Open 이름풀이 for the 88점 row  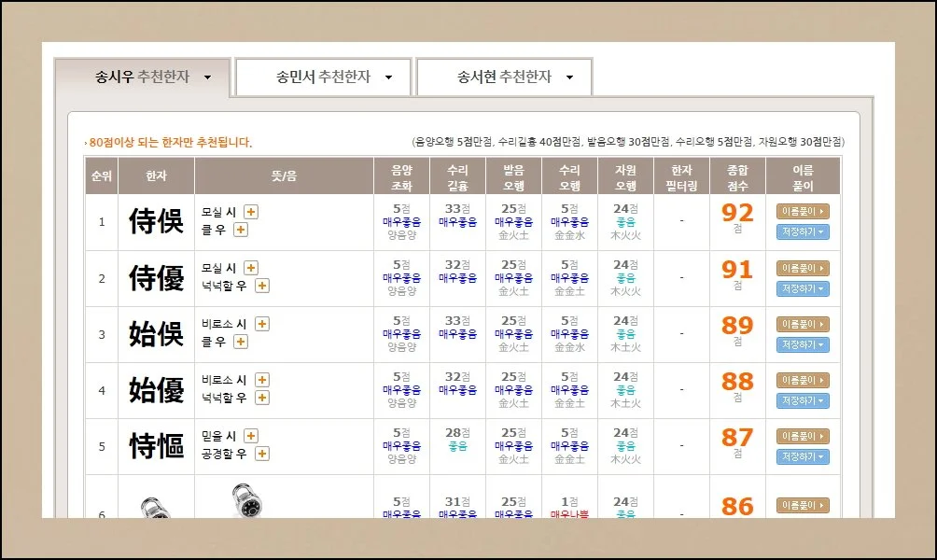coord(803,380)
